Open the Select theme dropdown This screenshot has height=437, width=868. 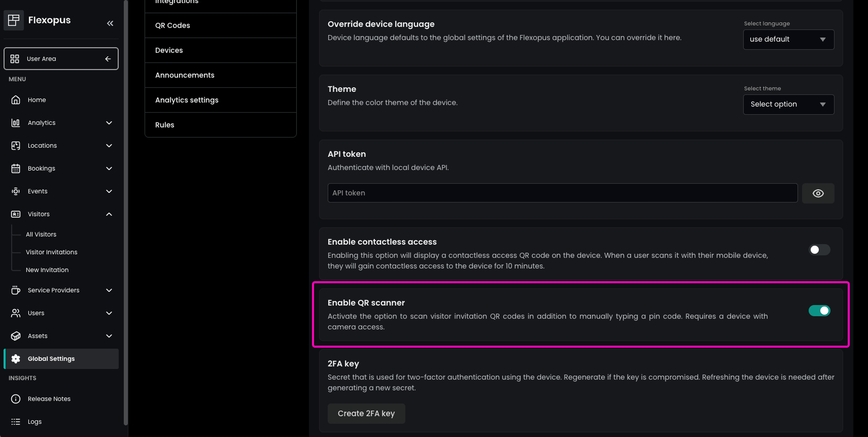click(788, 105)
